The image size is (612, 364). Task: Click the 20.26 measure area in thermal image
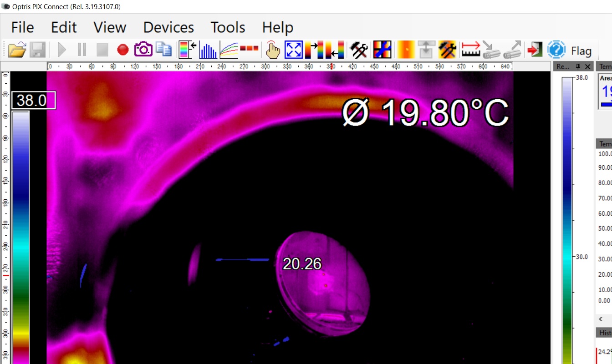(302, 264)
